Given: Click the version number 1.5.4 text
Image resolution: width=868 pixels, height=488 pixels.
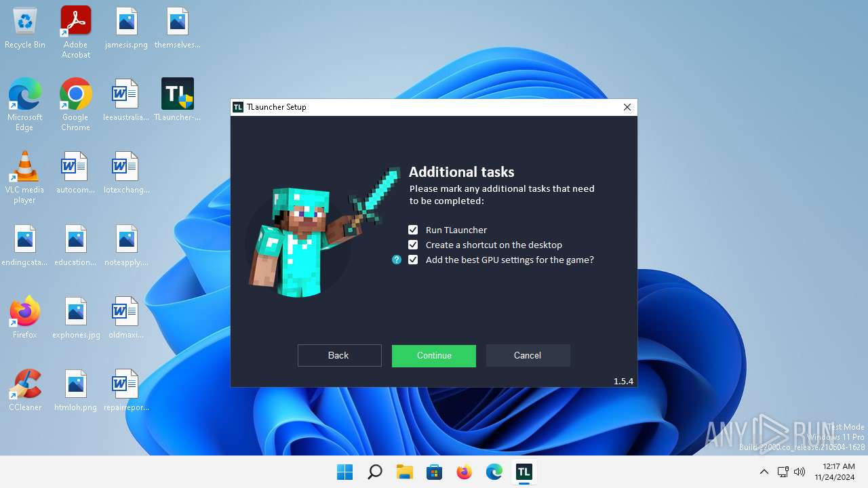Looking at the screenshot, I should 623,382.
